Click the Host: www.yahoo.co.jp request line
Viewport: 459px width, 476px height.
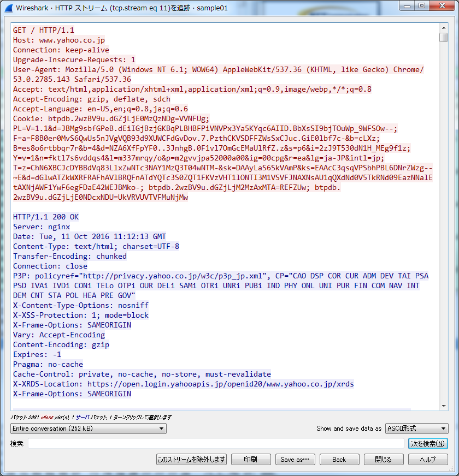click(58, 40)
